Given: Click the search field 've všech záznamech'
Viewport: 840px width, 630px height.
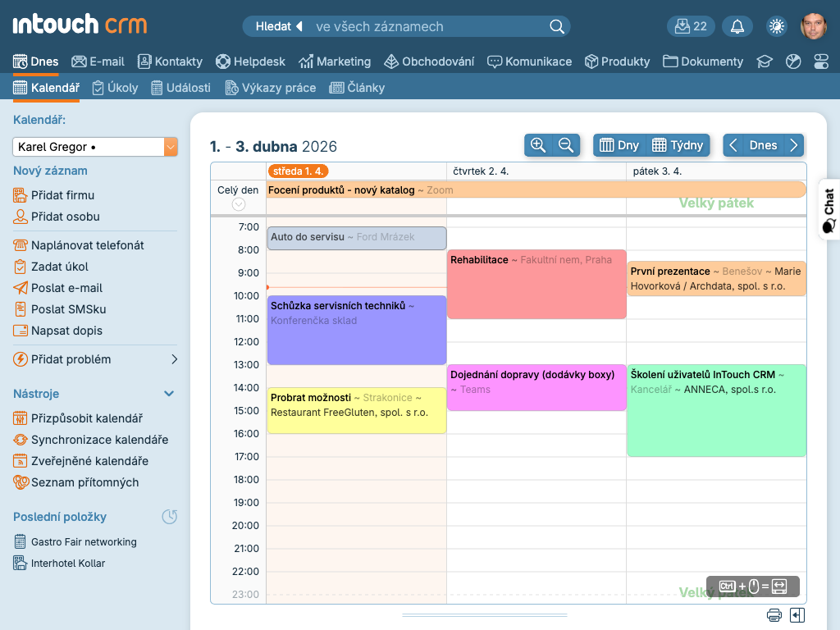Looking at the screenshot, I should coord(427,26).
